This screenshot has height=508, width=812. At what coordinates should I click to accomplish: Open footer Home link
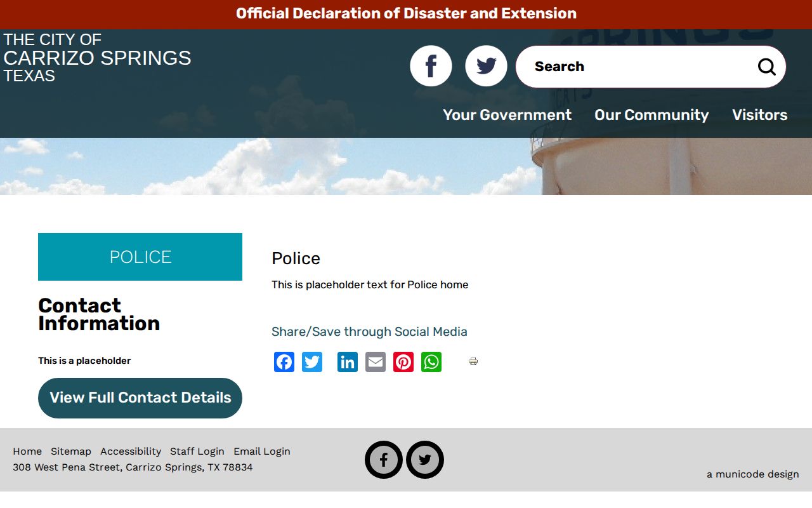[27, 451]
